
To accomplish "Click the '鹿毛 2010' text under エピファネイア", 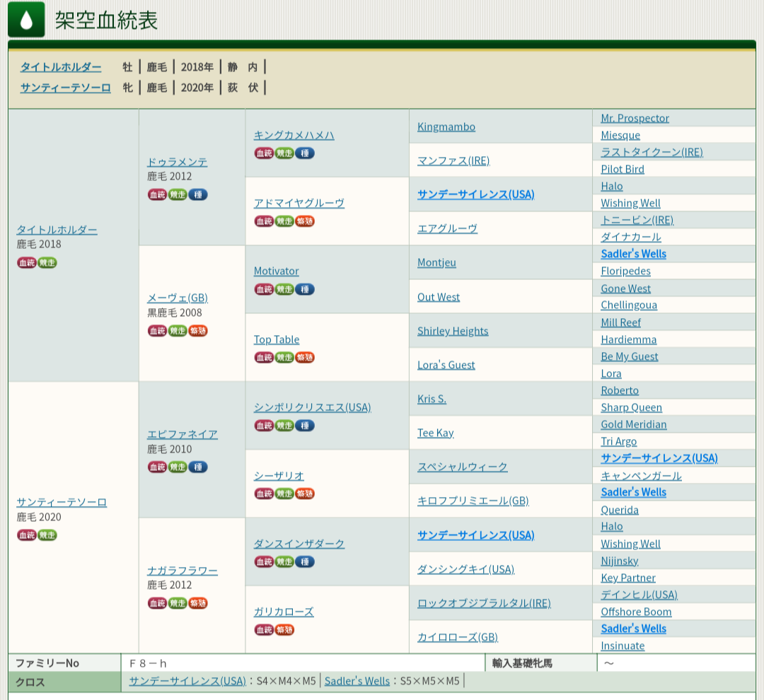I will [170, 449].
